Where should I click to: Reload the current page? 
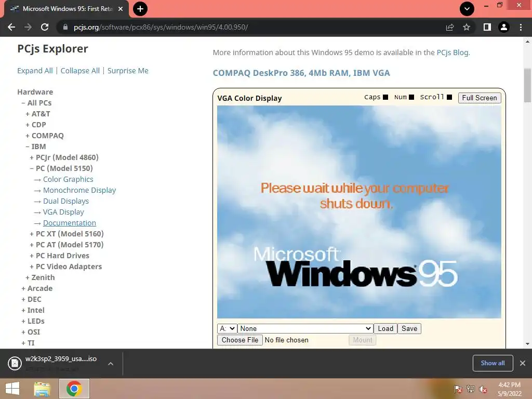click(x=45, y=27)
